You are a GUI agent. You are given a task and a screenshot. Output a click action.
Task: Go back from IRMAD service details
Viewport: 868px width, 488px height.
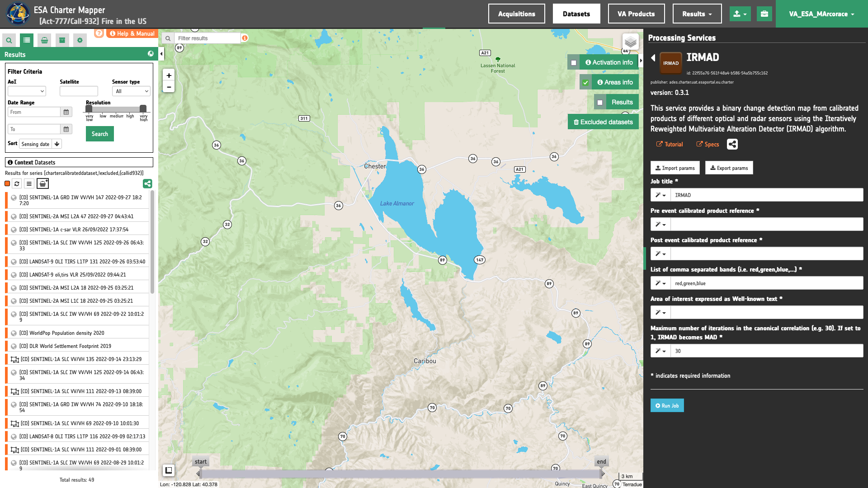tap(653, 58)
